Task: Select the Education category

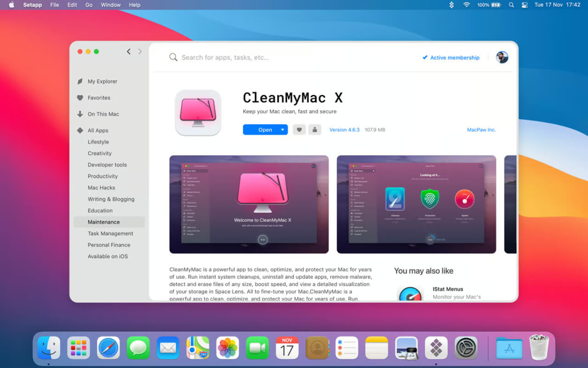Action: pyautogui.click(x=100, y=211)
